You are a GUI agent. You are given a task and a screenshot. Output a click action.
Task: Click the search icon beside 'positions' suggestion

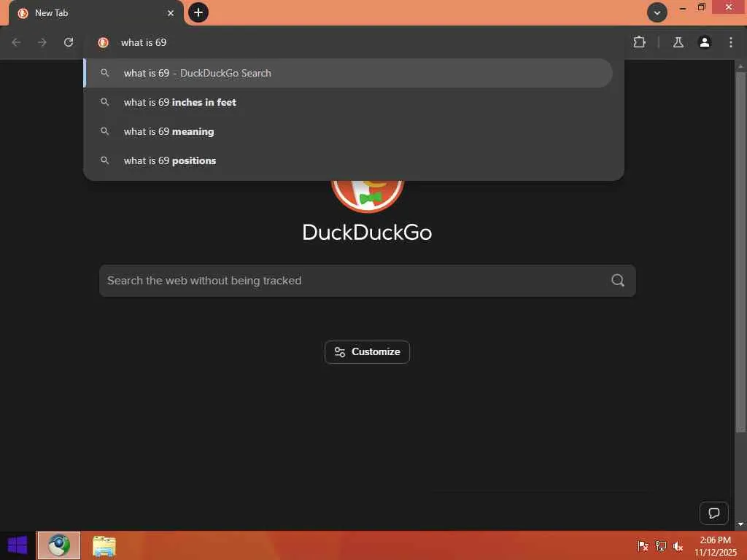pos(105,160)
